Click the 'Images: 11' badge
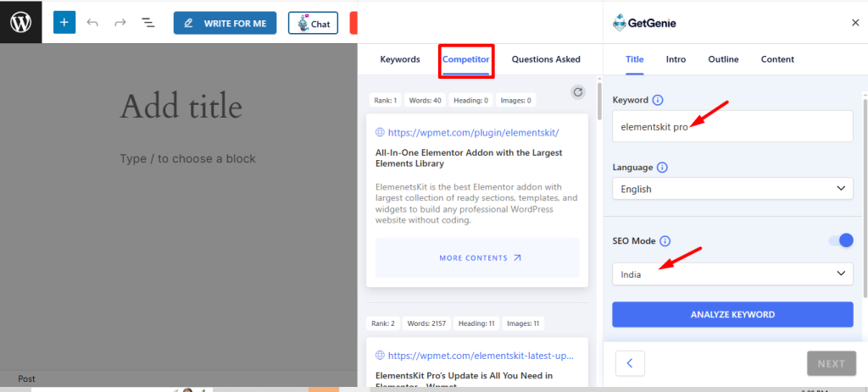Image resolution: width=868 pixels, height=392 pixels. [x=524, y=323]
